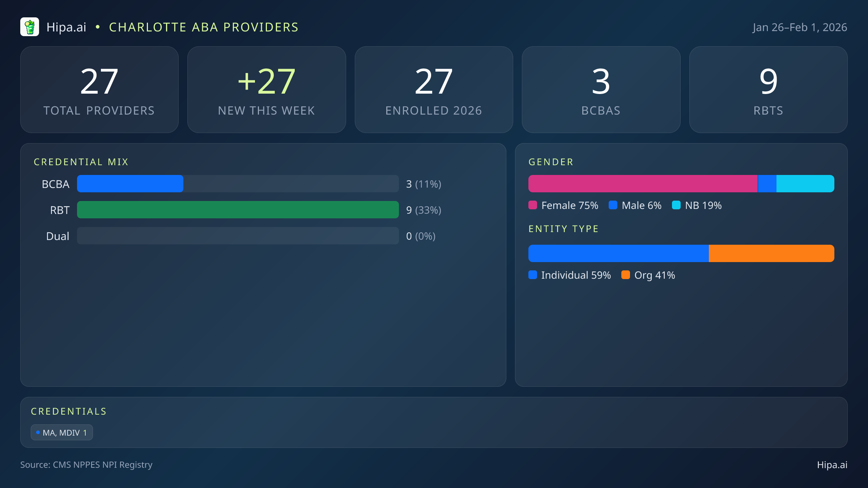Viewport: 868px width, 488px height.
Task: Click the blue dot on MA, MDIV chip
Action: point(38,432)
